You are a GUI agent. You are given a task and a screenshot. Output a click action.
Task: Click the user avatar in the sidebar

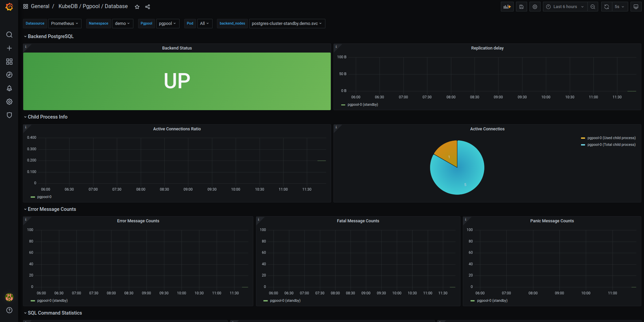click(x=9, y=297)
